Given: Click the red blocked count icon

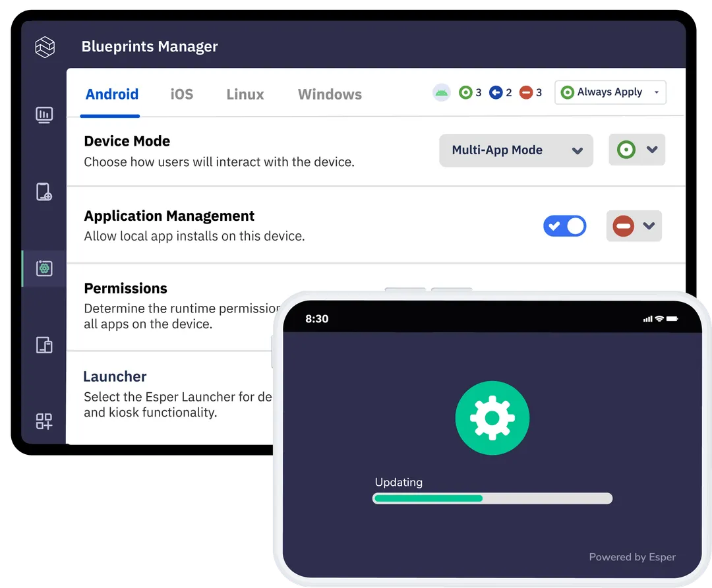Looking at the screenshot, I should [526, 93].
